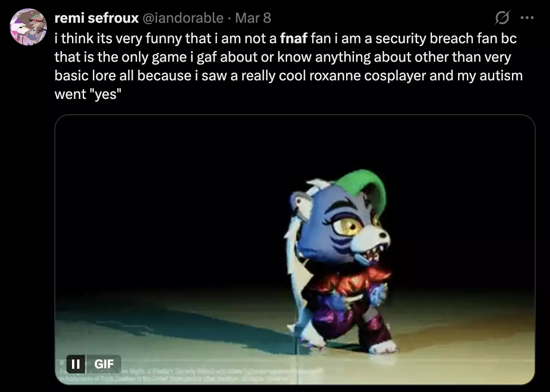Open the Roxanne GIF media full view
The width and height of the screenshot is (550, 392).
[295, 250]
